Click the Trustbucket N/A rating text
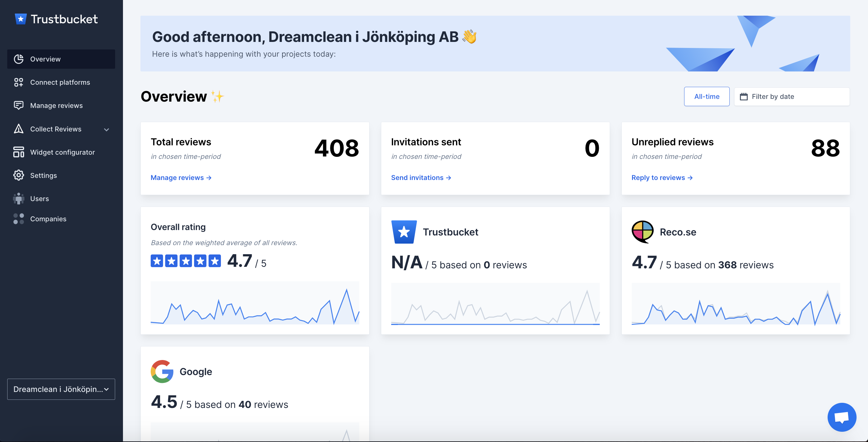This screenshot has height=442, width=868. pyautogui.click(x=407, y=262)
